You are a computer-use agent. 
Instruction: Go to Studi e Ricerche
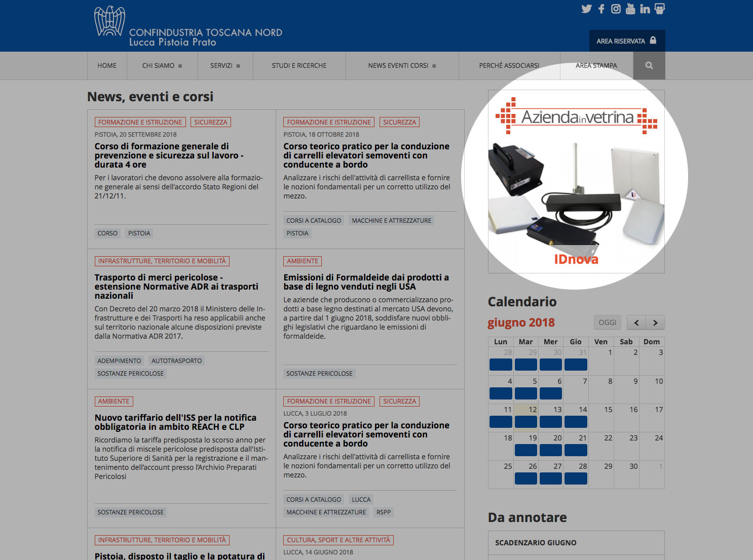point(299,65)
